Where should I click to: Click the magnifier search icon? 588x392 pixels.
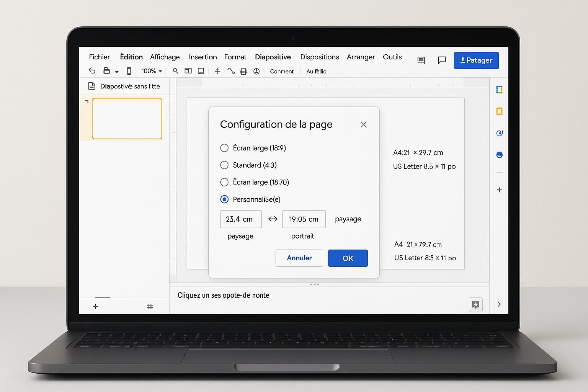175,71
